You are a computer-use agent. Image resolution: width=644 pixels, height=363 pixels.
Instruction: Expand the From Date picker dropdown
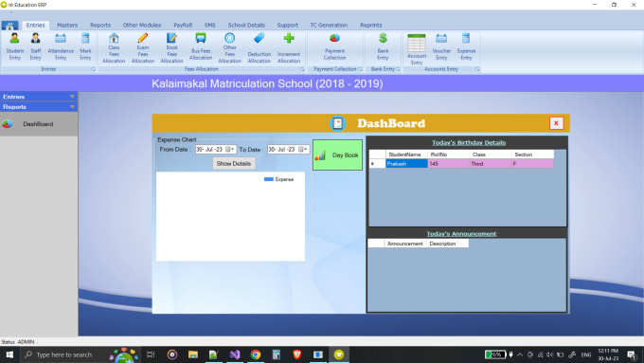point(232,149)
